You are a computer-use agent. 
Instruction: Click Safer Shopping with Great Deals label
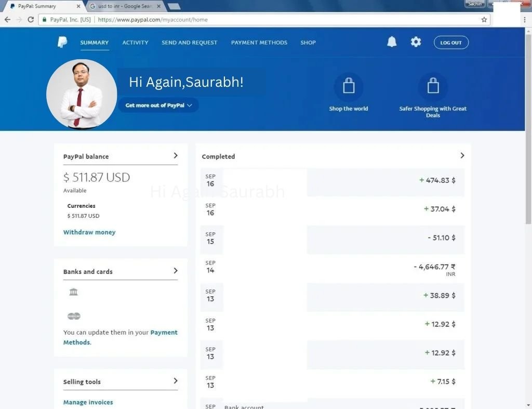pos(433,112)
